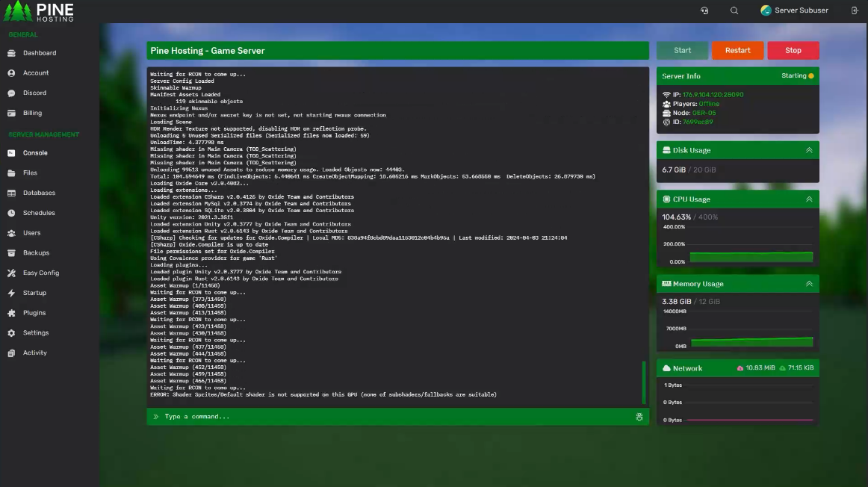868x487 pixels.
Task: Click the 104.63% CPU value
Action: pos(677,217)
